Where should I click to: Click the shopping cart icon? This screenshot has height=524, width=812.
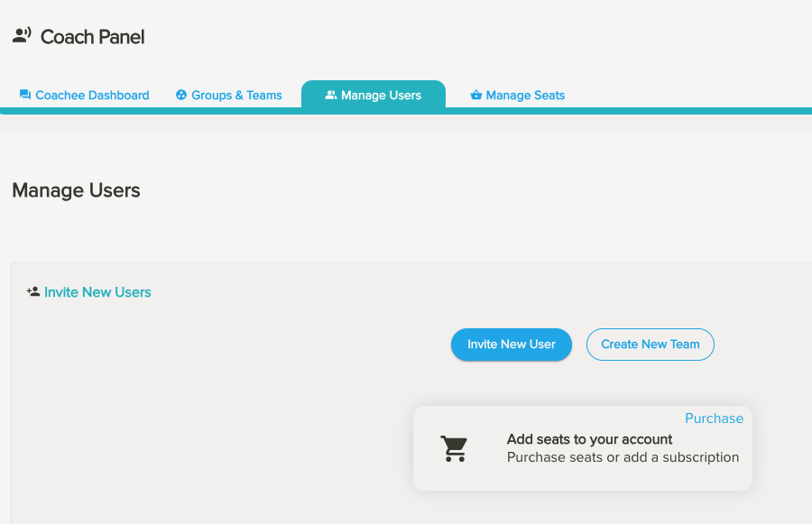click(455, 448)
